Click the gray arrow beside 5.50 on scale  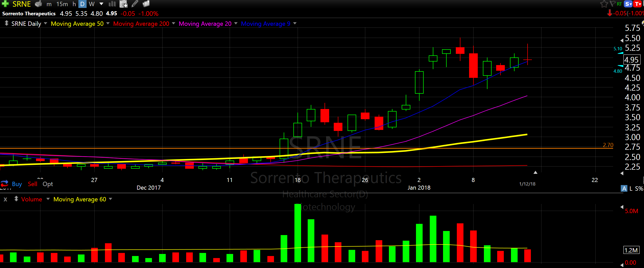pyautogui.click(x=622, y=40)
